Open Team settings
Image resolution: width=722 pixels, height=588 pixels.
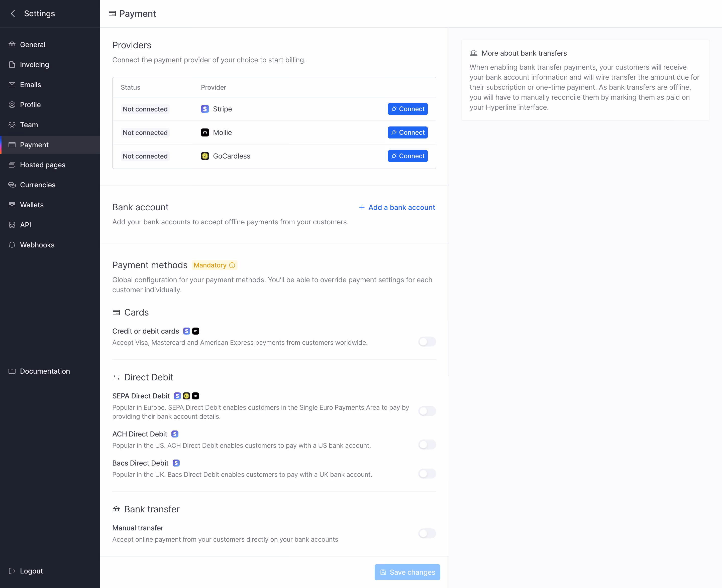click(50, 125)
